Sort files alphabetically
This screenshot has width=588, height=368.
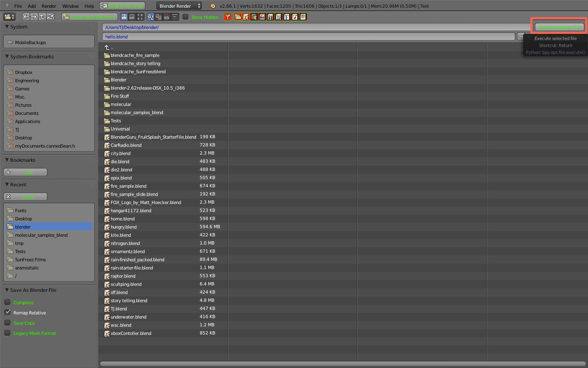150,17
